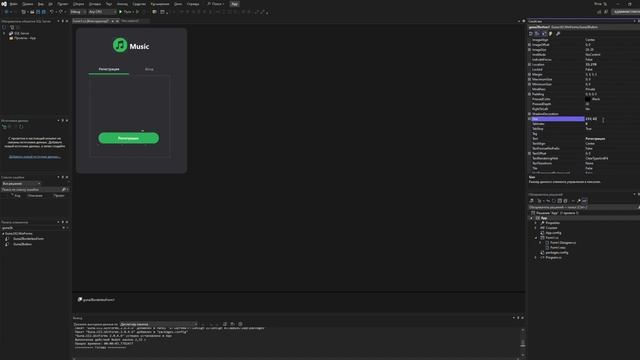Viewport: 640px width, 360px height.
Task: Click the Alphabetical sort icon in Properties
Action: tap(538, 33)
